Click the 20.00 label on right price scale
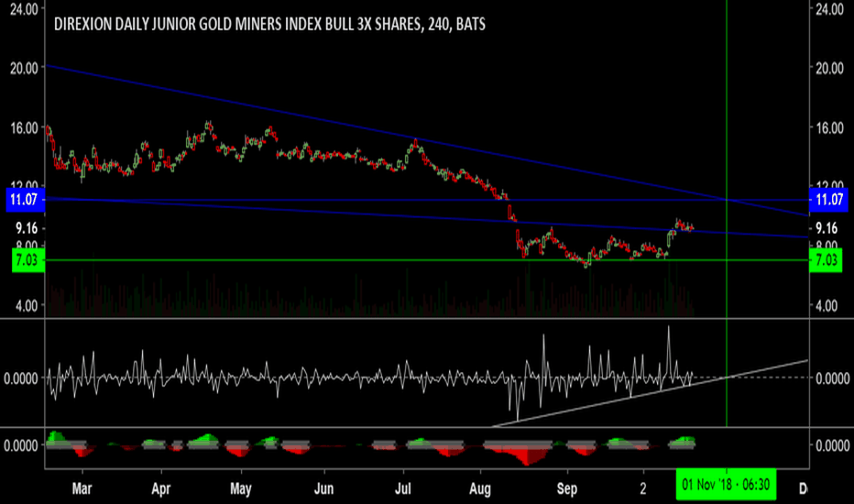This screenshot has width=854, height=504. 829,68
